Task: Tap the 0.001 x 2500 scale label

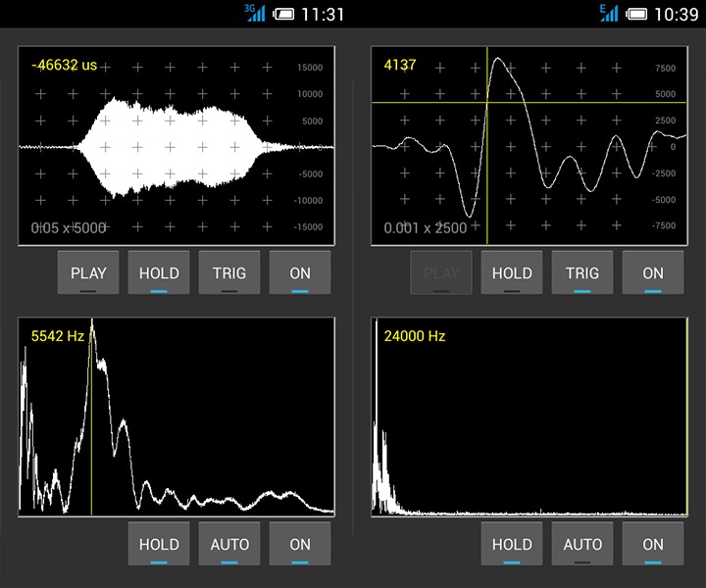Action: (425, 227)
